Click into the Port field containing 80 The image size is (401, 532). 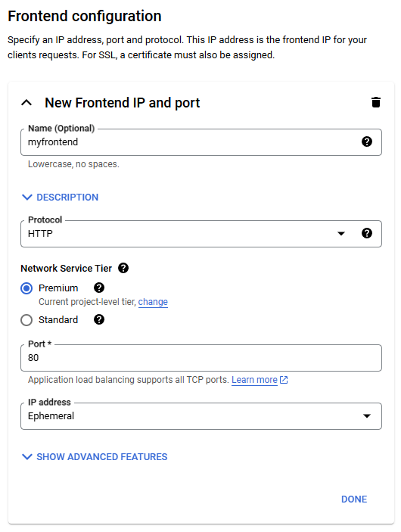pos(201,358)
